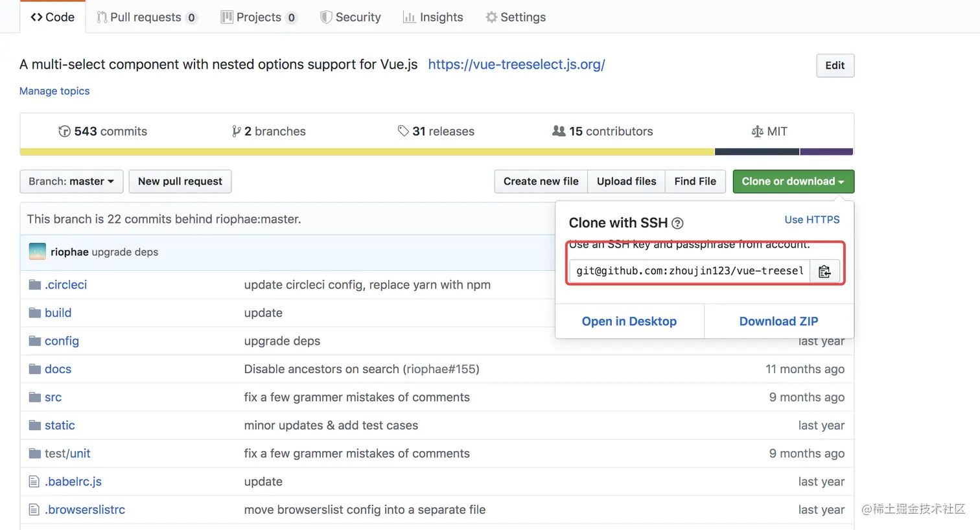This screenshot has width=980, height=530.
Task: Click the test/unit folder icon
Action: (35, 454)
